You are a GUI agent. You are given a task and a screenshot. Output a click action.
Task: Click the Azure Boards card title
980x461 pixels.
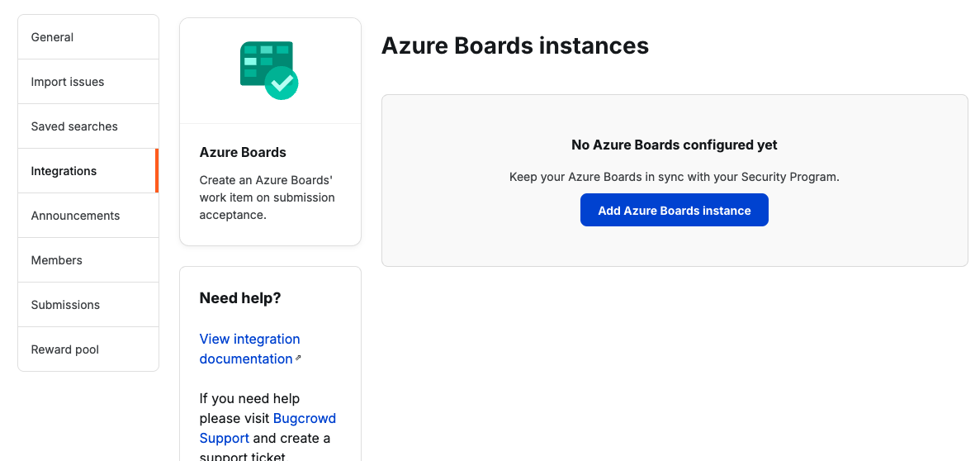[x=243, y=152]
